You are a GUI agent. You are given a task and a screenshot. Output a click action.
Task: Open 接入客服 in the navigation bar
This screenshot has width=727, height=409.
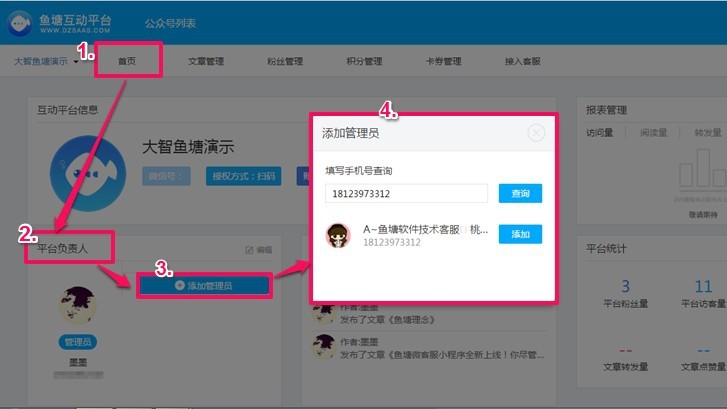point(522,62)
